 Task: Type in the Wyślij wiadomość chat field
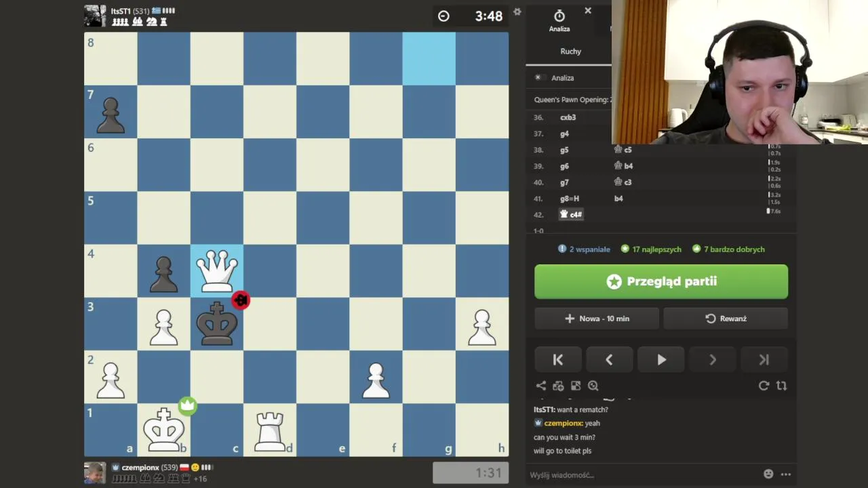[641, 474]
